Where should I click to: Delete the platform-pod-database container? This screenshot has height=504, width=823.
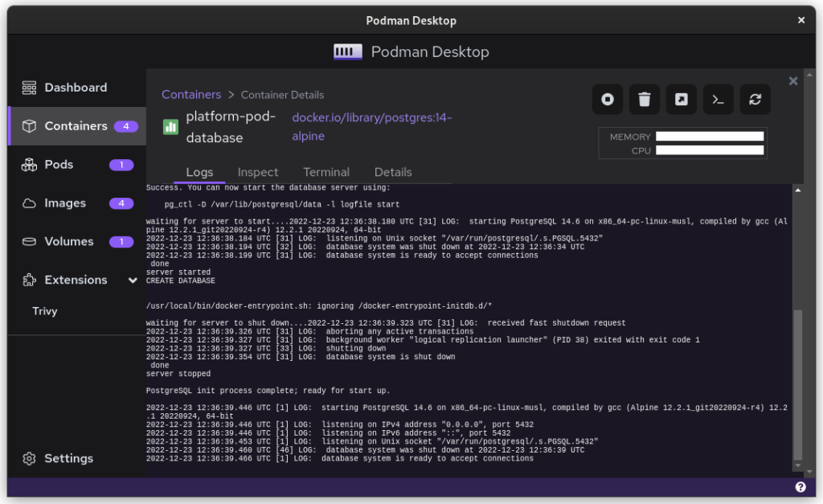644,100
